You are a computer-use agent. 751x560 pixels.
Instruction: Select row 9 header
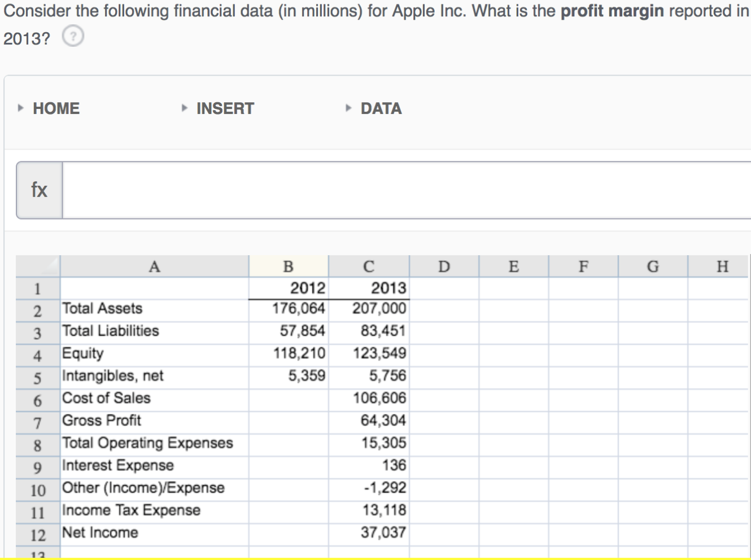click(38, 467)
